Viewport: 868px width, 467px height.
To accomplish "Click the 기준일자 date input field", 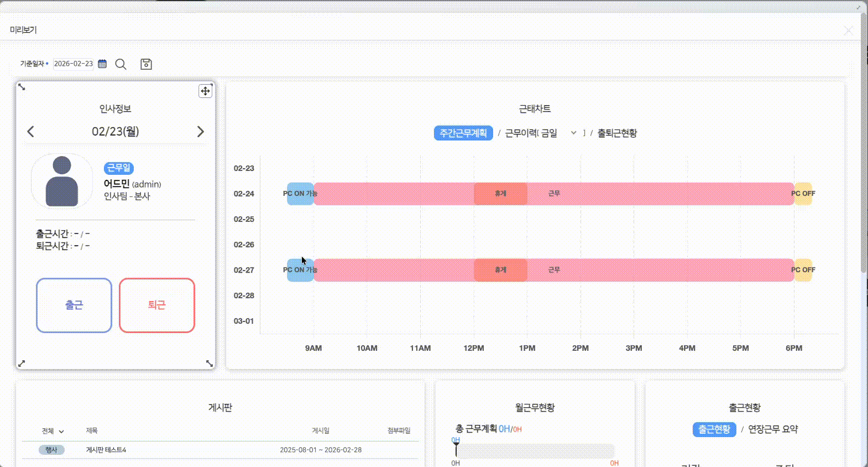I will (74, 64).
